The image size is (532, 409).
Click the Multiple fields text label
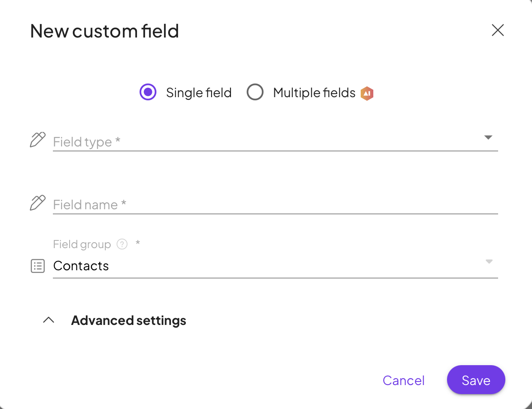coord(314,93)
